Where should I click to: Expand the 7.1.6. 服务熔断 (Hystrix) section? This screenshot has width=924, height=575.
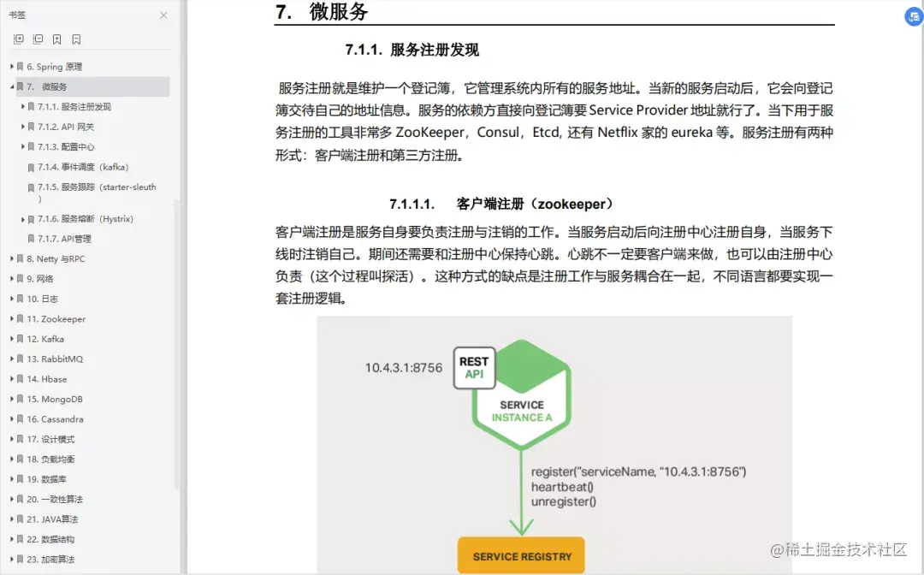[x=21, y=218]
